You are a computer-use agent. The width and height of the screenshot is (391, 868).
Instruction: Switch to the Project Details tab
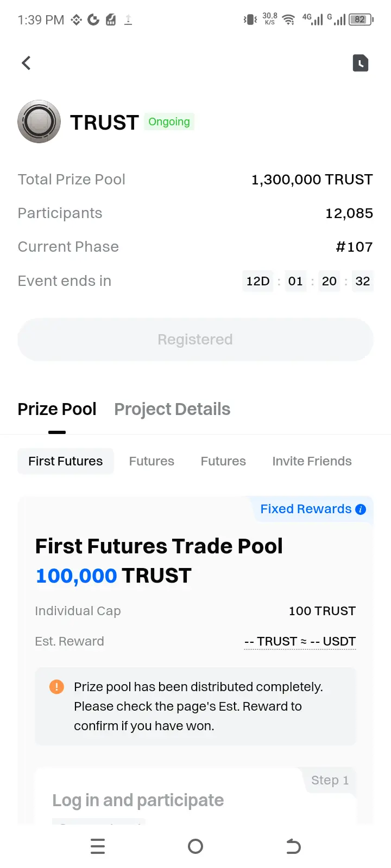click(x=172, y=409)
